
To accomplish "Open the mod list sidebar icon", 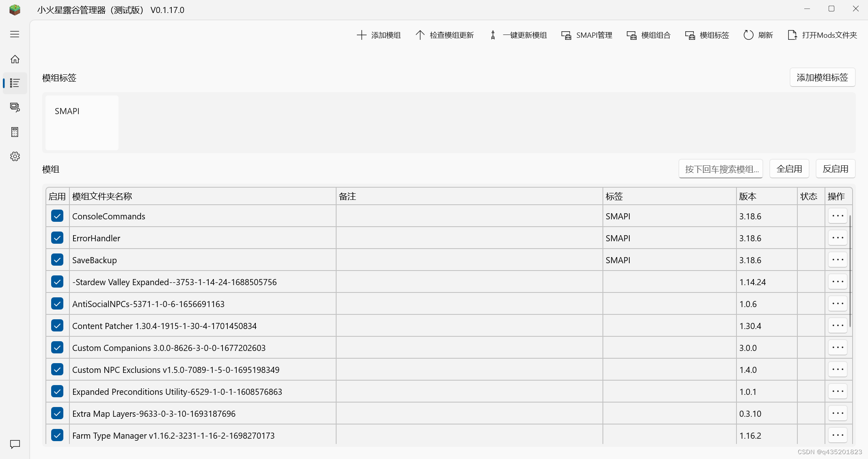I will (x=15, y=83).
